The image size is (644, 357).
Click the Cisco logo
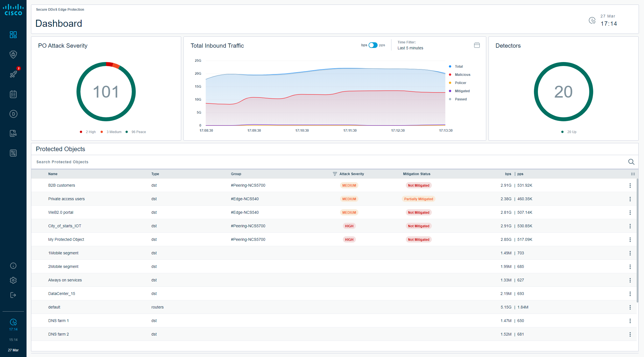pyautogui.click(x=13, y=10)
